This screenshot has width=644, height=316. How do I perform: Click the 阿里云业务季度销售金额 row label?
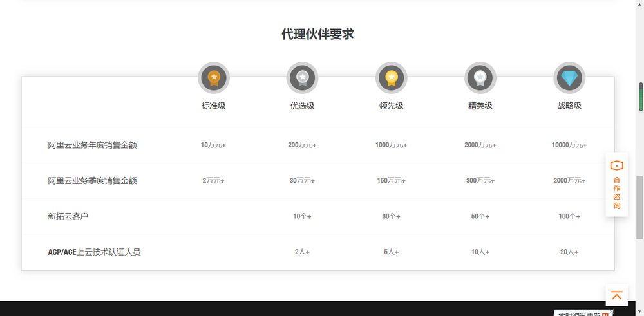tap(92, 181)
